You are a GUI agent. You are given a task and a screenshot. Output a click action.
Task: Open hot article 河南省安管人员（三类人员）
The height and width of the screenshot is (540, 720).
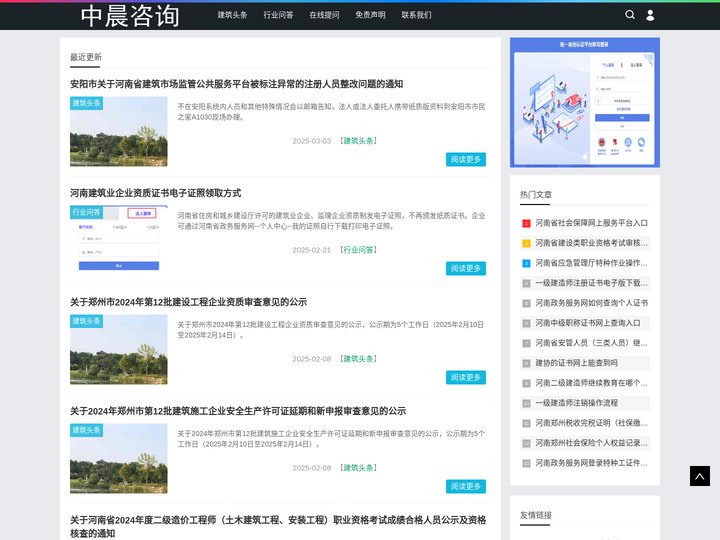591,343
